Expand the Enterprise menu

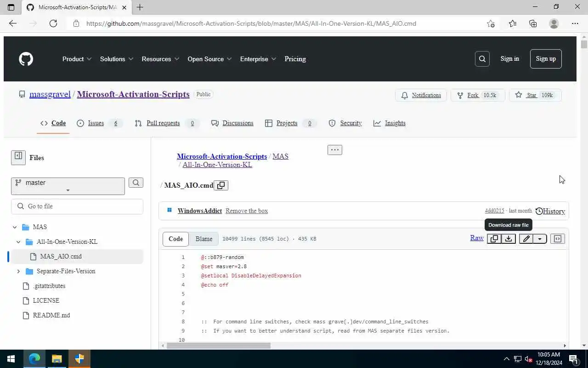(258, 59)
